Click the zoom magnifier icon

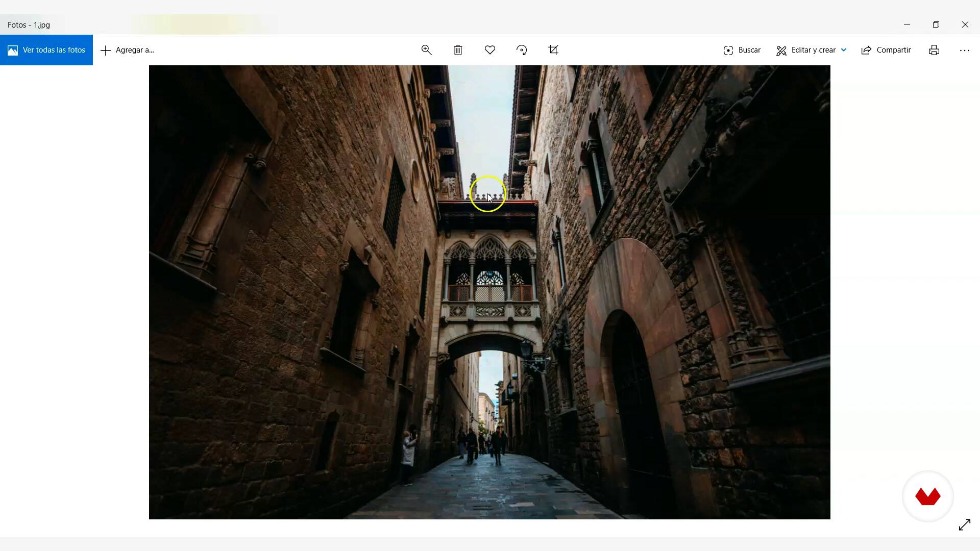(427, 50)
